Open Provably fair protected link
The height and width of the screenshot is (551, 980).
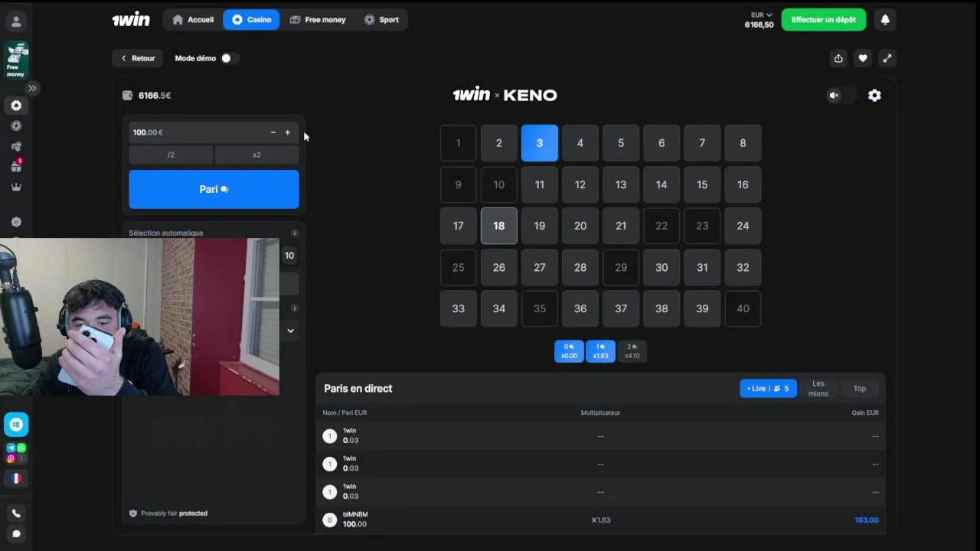(x=168, y=514)
